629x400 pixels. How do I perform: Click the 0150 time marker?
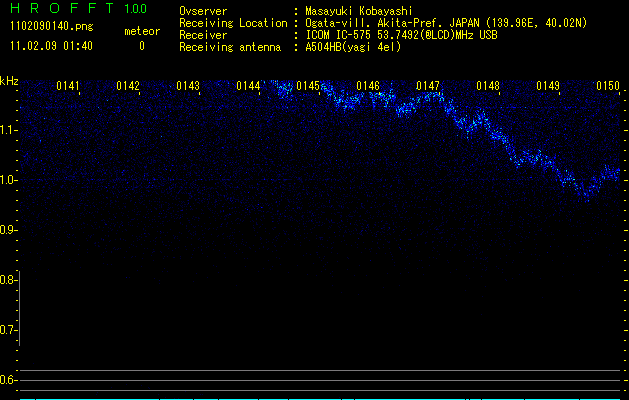click(608, 86)
